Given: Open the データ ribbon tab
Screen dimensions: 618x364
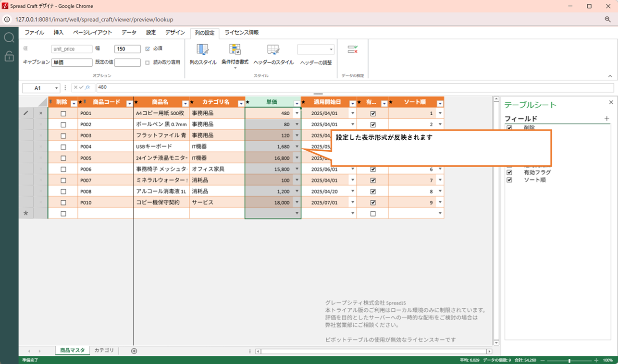Looking at the screenshot, I should (x=129, y=33).
